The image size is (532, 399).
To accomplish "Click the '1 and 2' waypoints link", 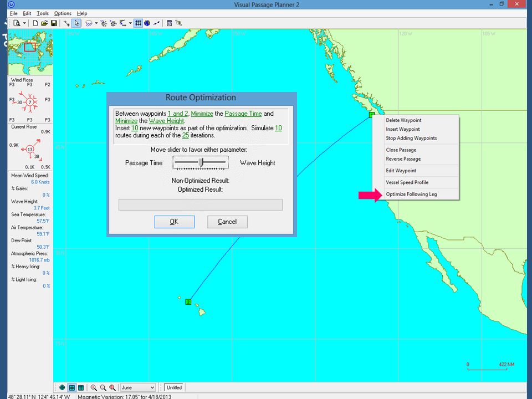I will coord(178,114).
